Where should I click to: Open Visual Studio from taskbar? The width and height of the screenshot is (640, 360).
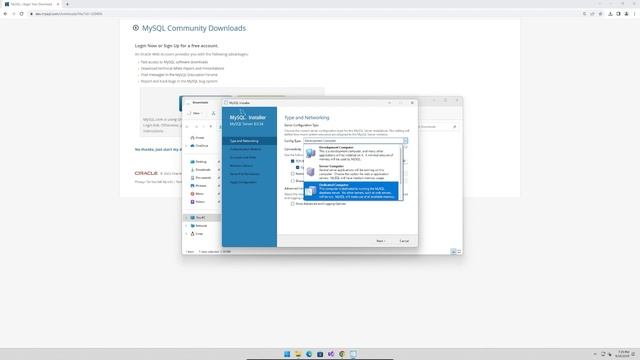[x=331, y=354]
